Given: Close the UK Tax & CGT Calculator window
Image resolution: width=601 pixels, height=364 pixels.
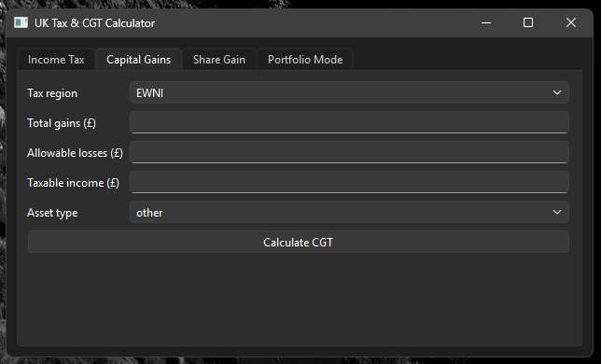Looking at the screenshot, I should tap(571, 23).
